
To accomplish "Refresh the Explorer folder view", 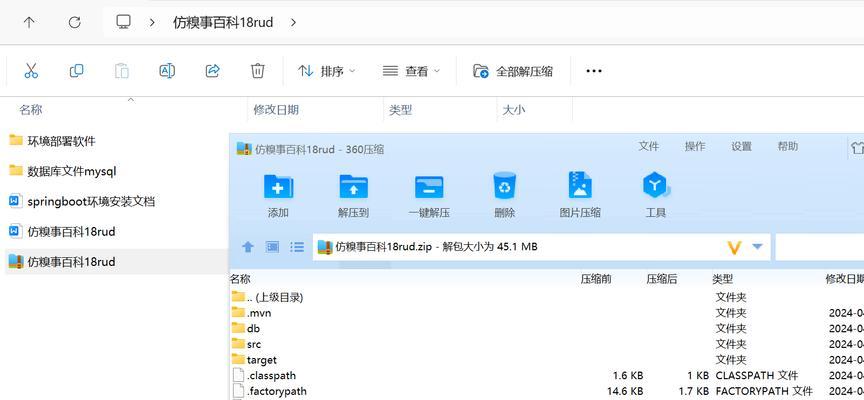I will tap(74, 22).
